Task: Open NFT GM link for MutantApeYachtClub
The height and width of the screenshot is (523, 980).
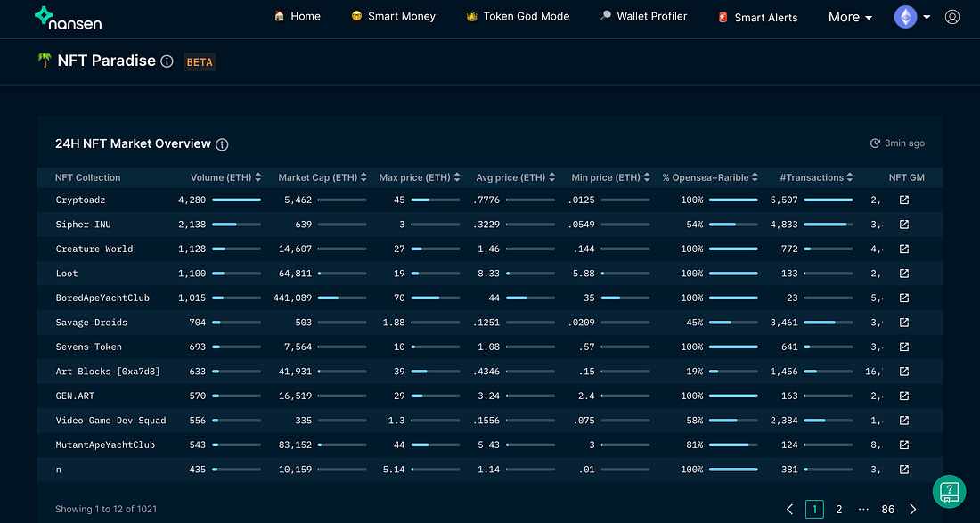Action: [x=903, y=445]
